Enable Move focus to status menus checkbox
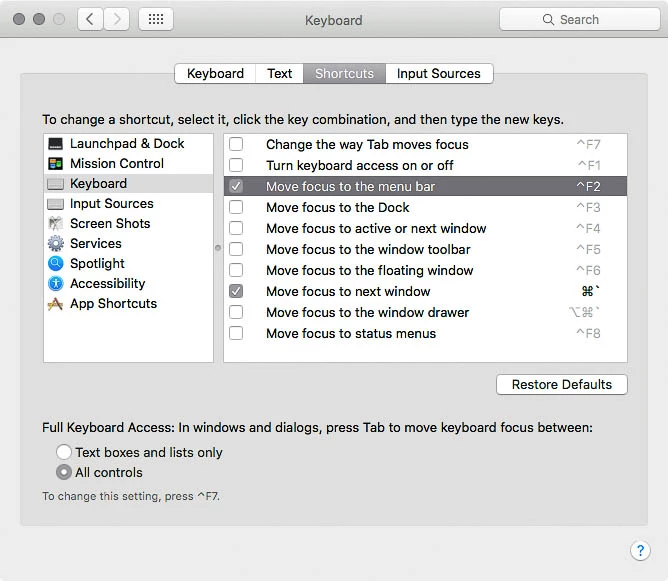Image resolution: width=668 pixels, height=581 pixels. point(236,333)
